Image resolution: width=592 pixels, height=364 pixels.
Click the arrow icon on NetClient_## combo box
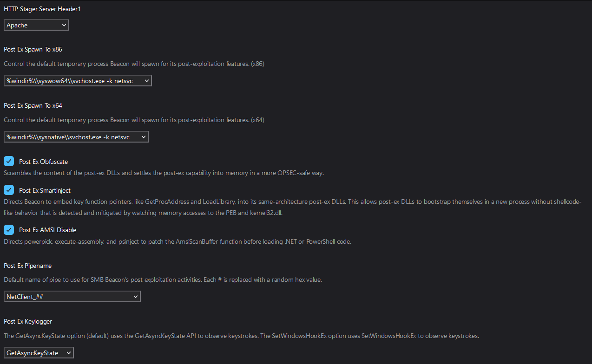(135, 296)
